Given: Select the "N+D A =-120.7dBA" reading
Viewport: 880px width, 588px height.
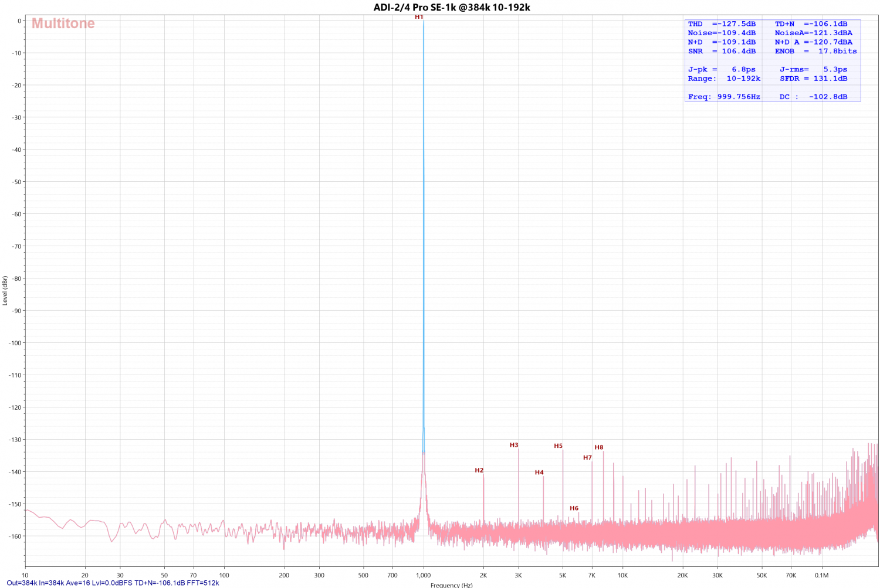Looking at the screenshot, I should click(813, 42).
